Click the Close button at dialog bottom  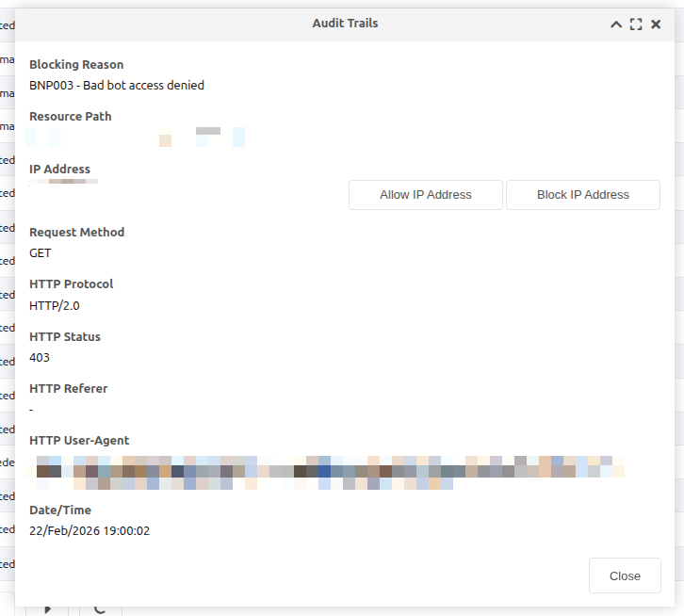[x=625, y=575]
